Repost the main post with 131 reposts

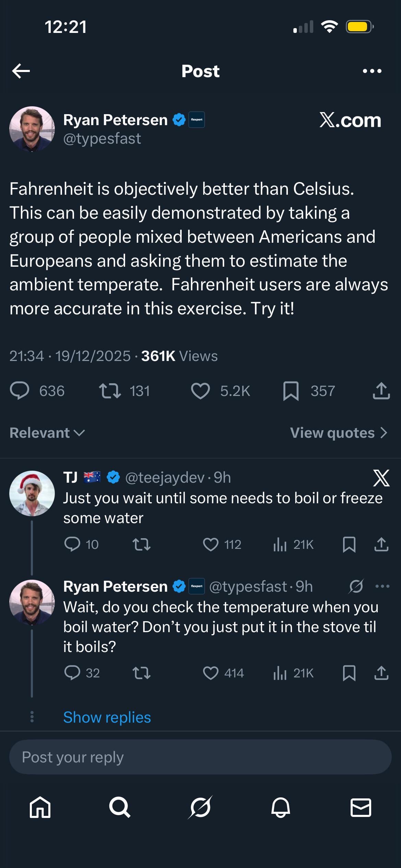pos(110,391)
